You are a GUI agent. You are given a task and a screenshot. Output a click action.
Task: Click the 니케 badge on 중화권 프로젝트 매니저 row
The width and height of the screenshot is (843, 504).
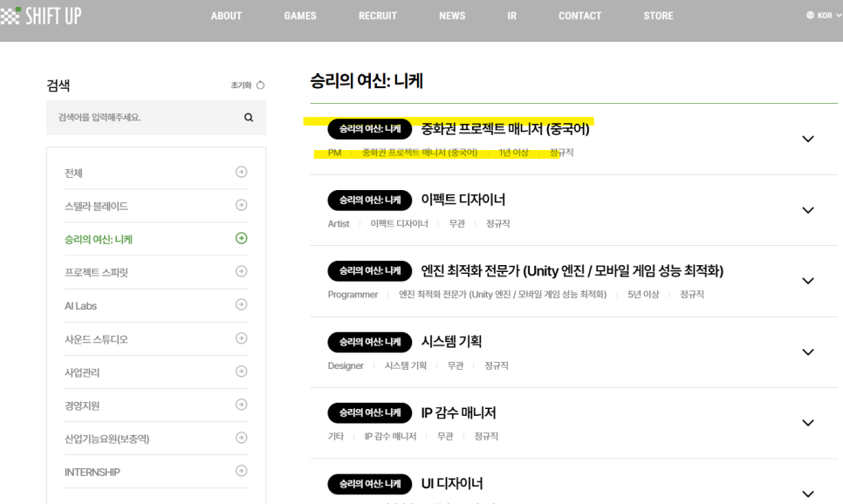tap(370, 129)
